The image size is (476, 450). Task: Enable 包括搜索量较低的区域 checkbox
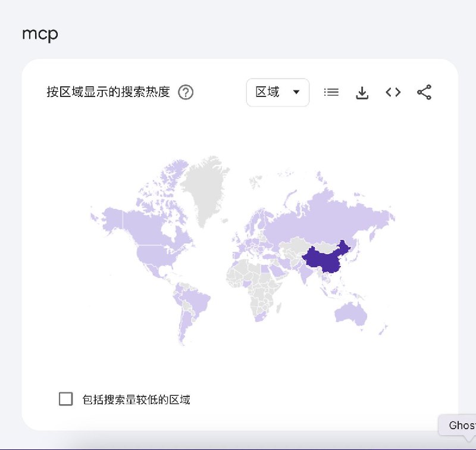(65, 399)
